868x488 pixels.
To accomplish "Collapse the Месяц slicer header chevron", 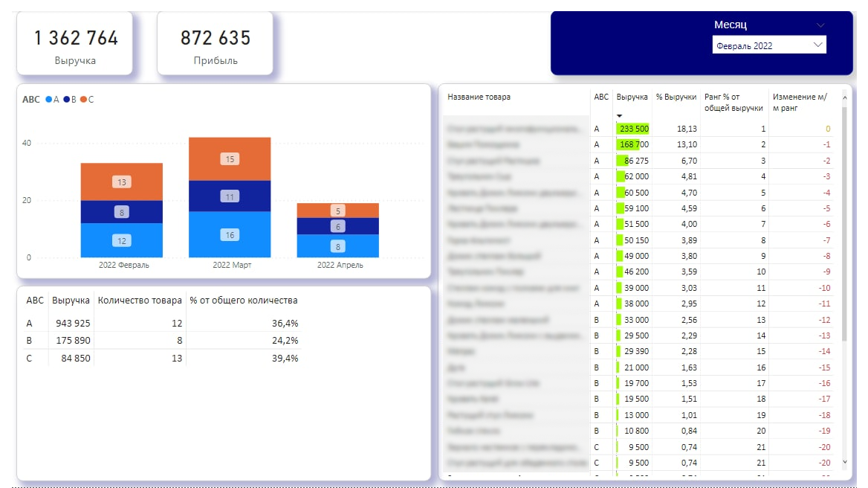I will click(820, 25).
